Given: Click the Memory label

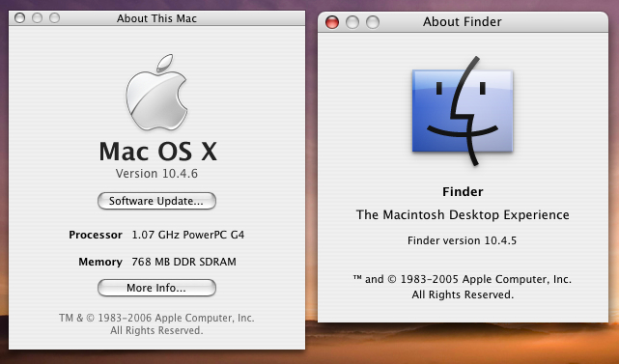Looking at the screenshot, I should click(100, 262).
